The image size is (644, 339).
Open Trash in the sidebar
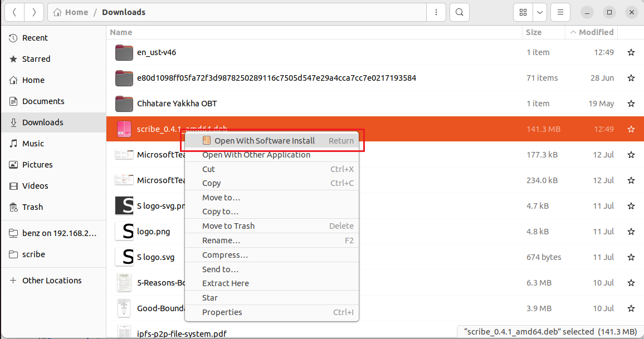click(32, 207)
